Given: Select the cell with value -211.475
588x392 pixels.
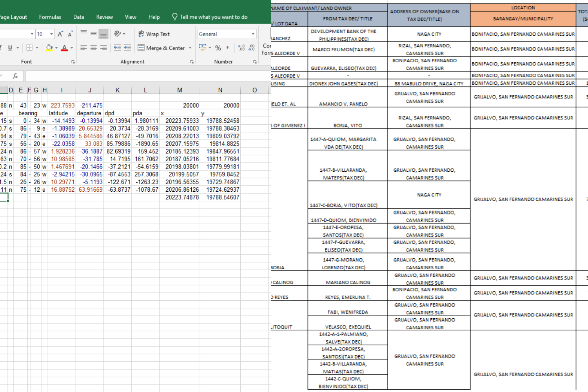Looking at the screenshot, I should tap(90, 105).
